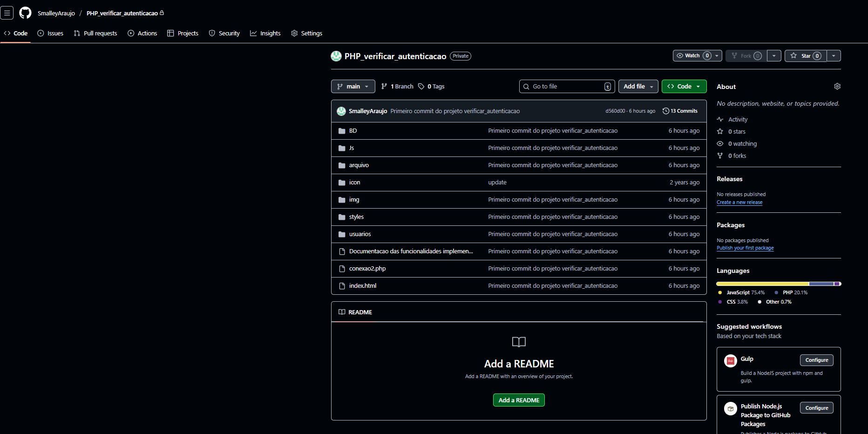
Task: Click the tag icon next to 0 Tags
Action: pyautogui.click(x=421, y=87)
